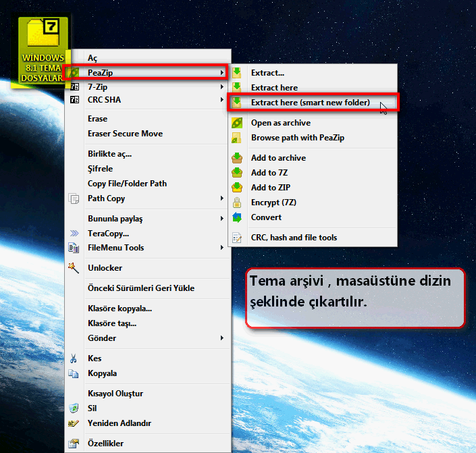Click the icon beside Extract here (smart new folder)
Image resolution: width=476 pixels, height=453 pixels.
point(237,103)
